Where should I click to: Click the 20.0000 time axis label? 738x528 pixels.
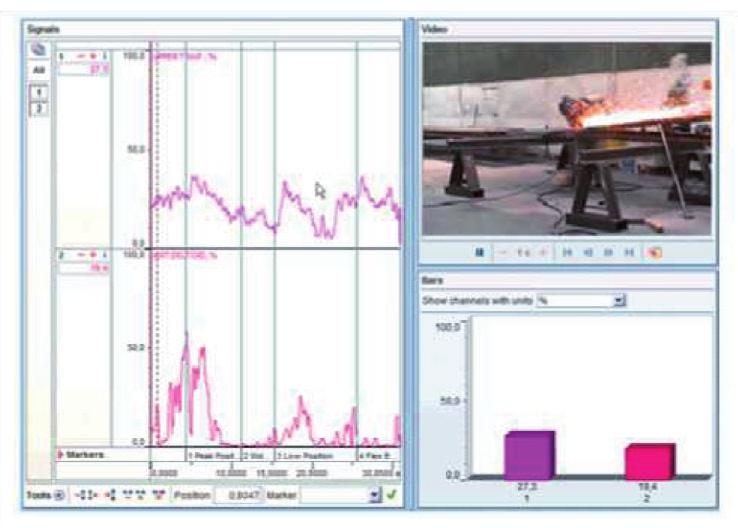point(312,472)
